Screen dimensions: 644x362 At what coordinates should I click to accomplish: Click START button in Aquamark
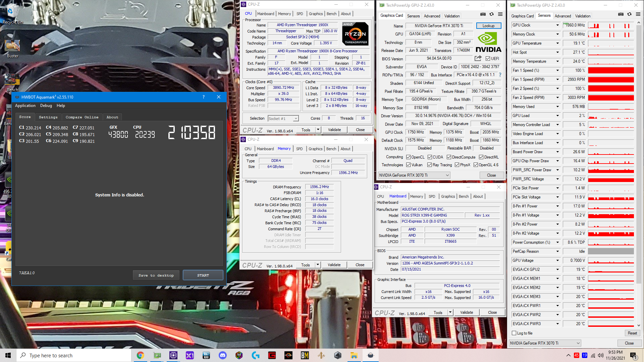203,275
